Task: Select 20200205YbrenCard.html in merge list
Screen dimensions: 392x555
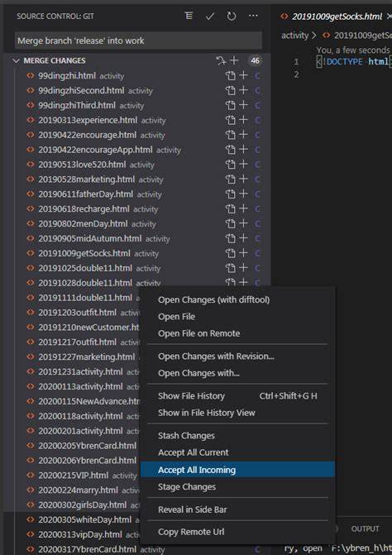Action: point(87,446)
